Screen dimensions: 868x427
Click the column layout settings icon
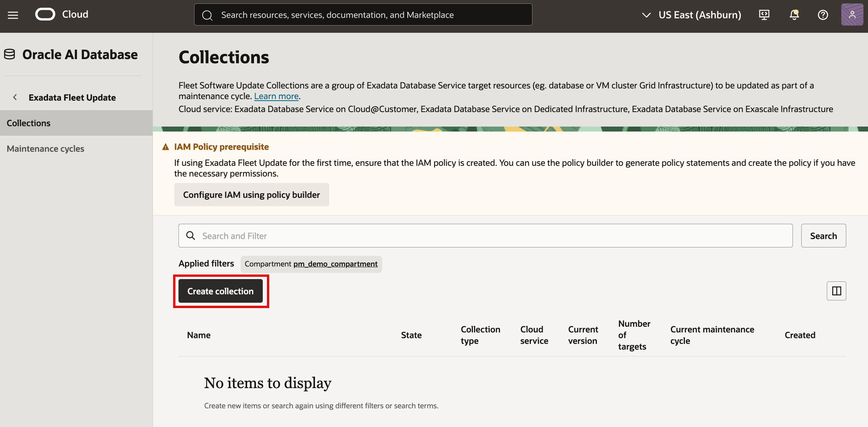point(836,291)
